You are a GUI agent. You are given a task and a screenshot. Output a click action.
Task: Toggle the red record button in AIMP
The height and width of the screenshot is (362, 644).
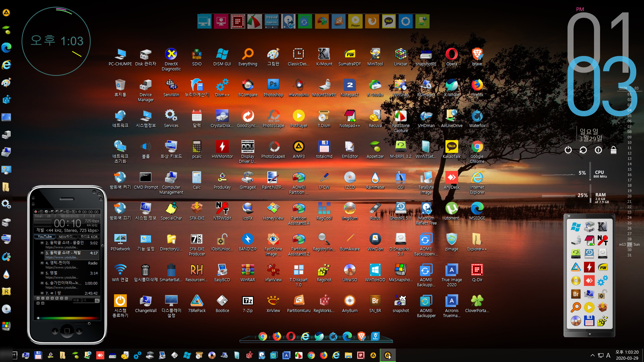coord(36,212)
